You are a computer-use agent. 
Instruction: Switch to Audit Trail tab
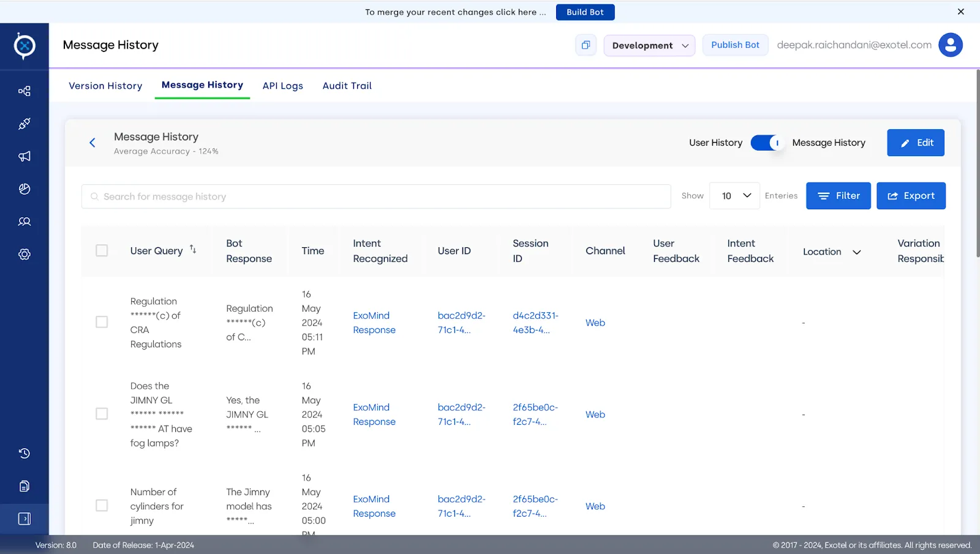pos(347,86)
